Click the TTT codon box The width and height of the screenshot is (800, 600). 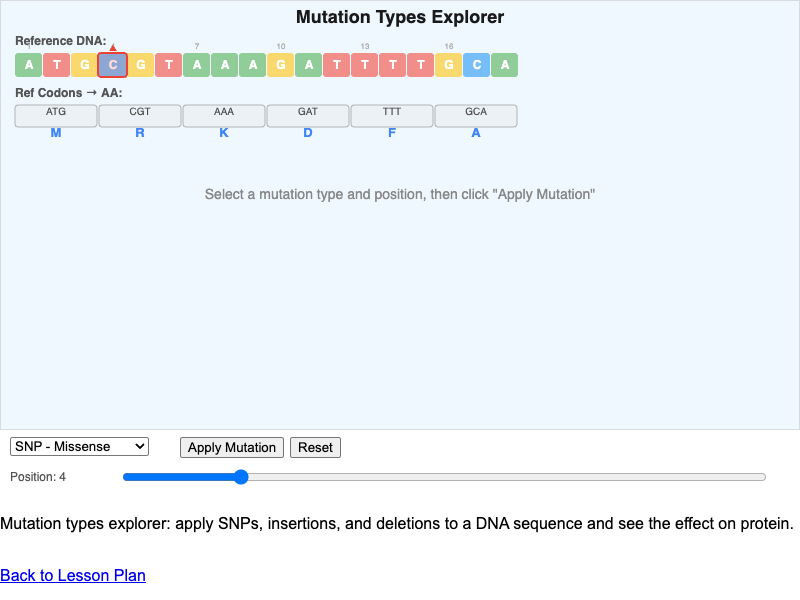tap(392, 115)
